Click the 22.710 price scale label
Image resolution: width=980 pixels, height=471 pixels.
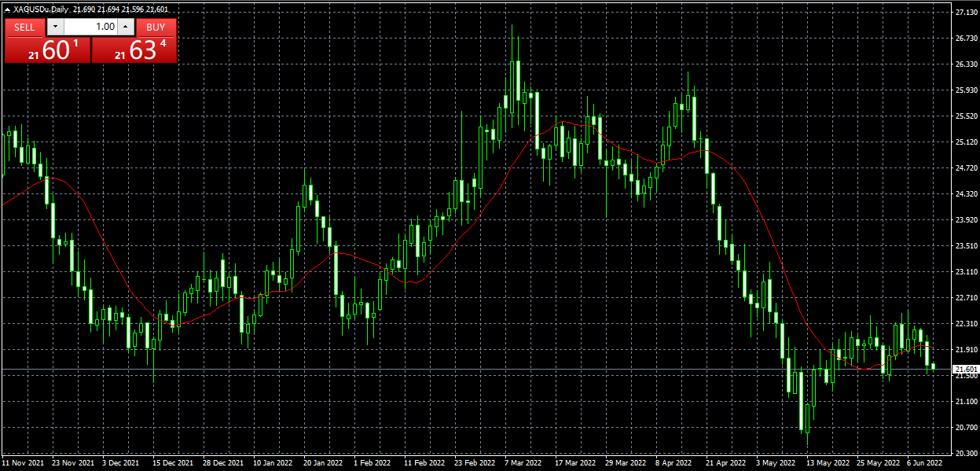pyautogui.click(x=966, y=298)
